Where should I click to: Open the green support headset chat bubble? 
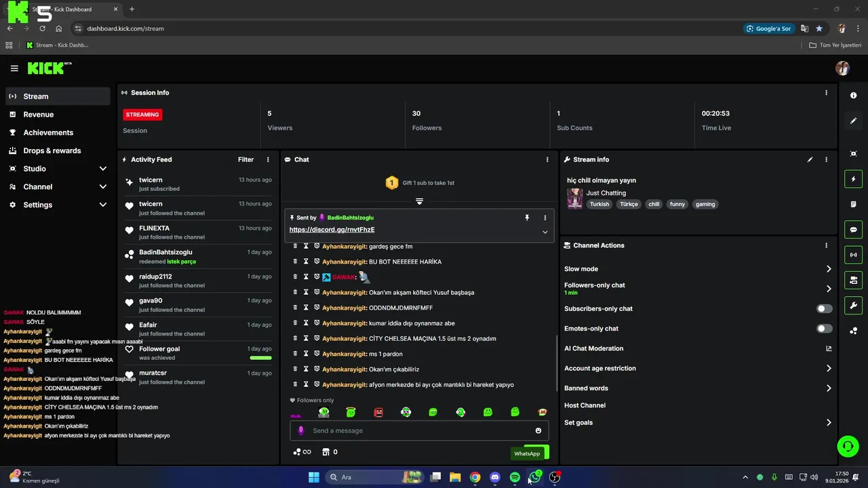tap(848, 446)
